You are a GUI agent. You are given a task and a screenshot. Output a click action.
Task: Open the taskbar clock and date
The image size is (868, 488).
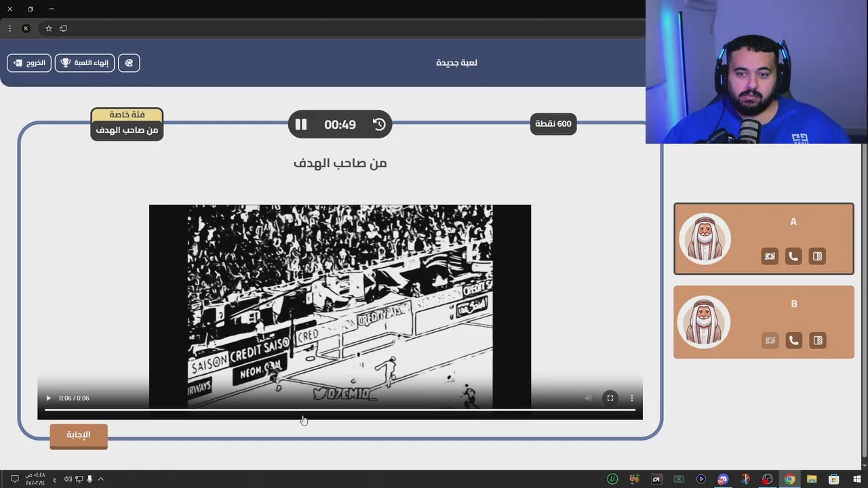[35, 479]
